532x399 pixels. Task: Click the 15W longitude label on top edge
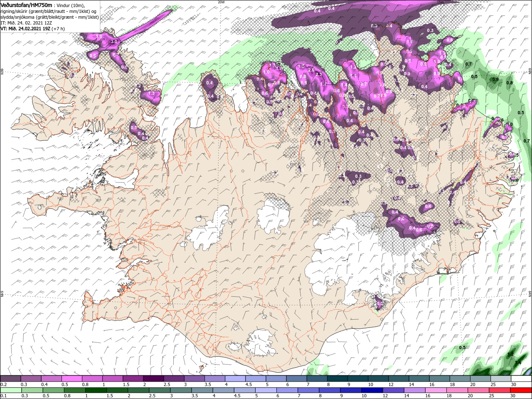tap(440, 2)
